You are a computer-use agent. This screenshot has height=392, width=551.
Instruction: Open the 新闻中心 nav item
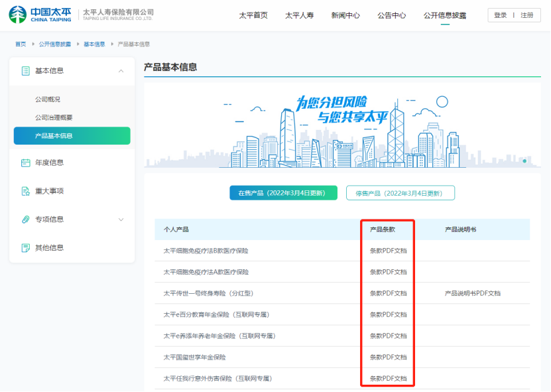[345, 15]
